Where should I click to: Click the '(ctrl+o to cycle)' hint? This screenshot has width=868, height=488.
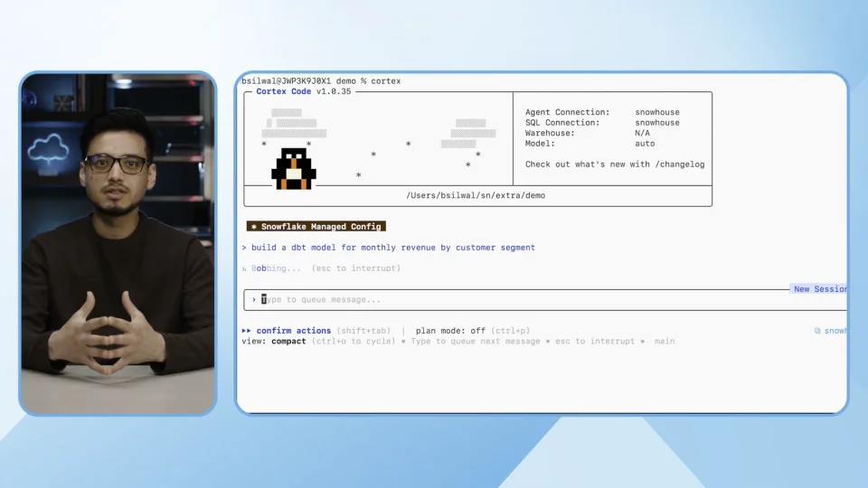click(354, 341)
